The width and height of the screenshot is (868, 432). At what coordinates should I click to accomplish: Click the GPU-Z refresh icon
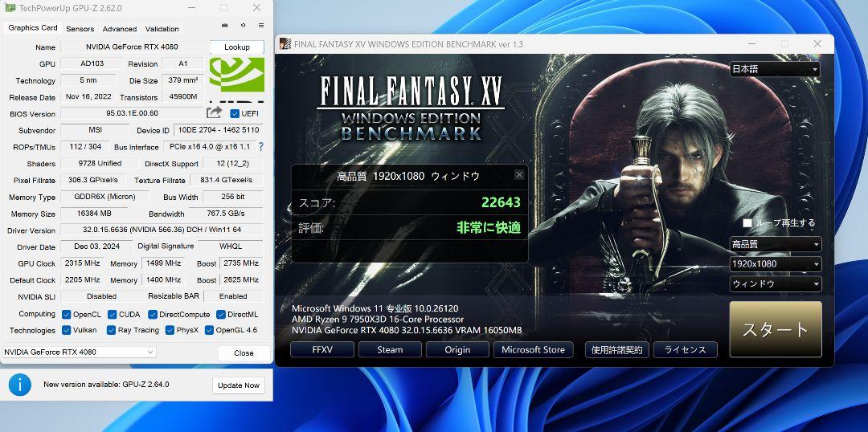point(243,26)
